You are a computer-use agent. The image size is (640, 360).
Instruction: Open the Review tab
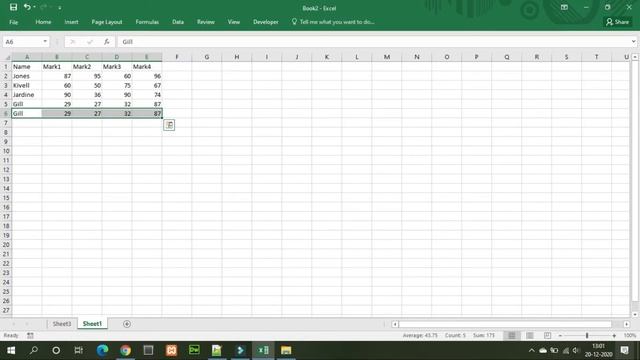206,22
